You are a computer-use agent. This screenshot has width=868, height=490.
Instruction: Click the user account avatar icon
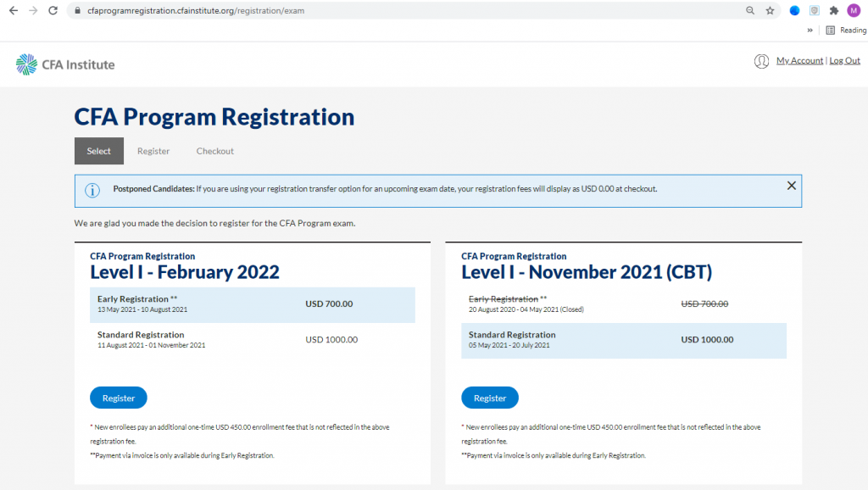pyautogui.click(x=761, y=61)
